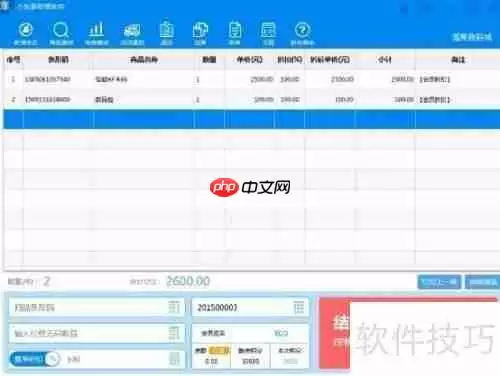Click the 单价(元) column header
This screenshot has width=500, height=376.
tap(249, 60)
